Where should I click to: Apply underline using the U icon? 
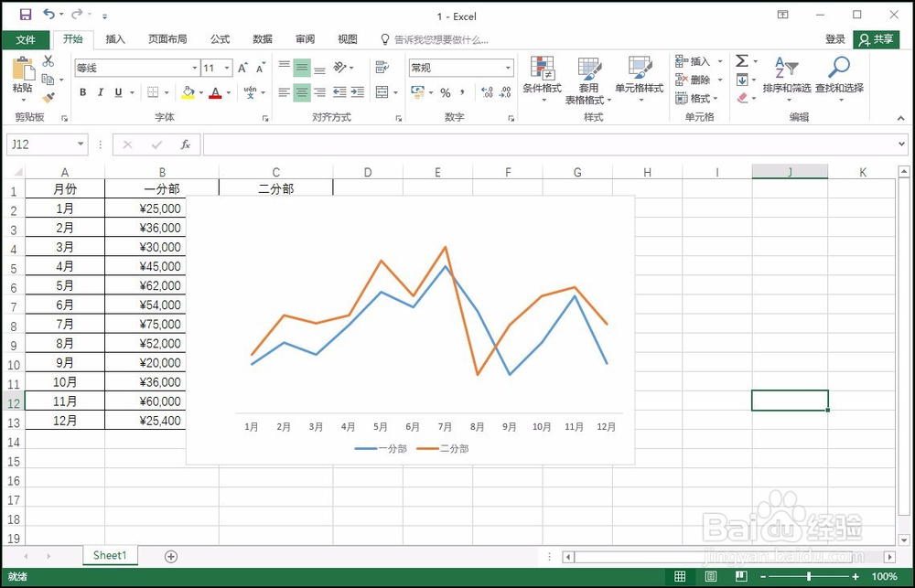pos(117,91)
